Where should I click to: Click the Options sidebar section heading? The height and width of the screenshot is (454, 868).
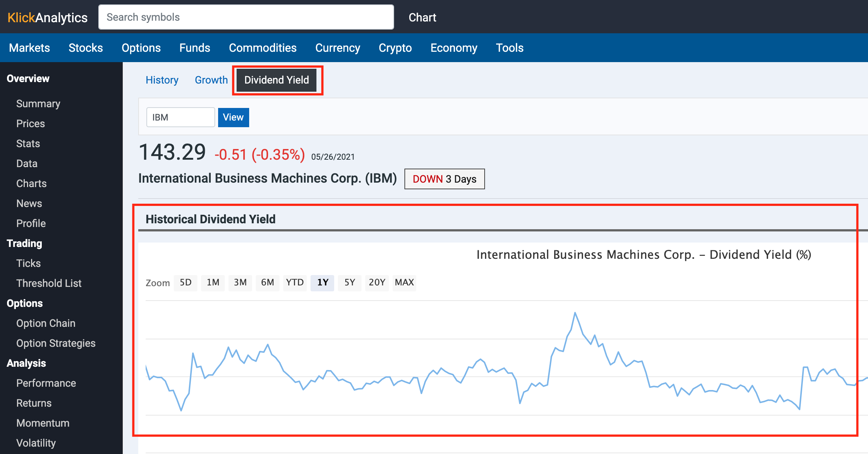click(x=25, y=303)
